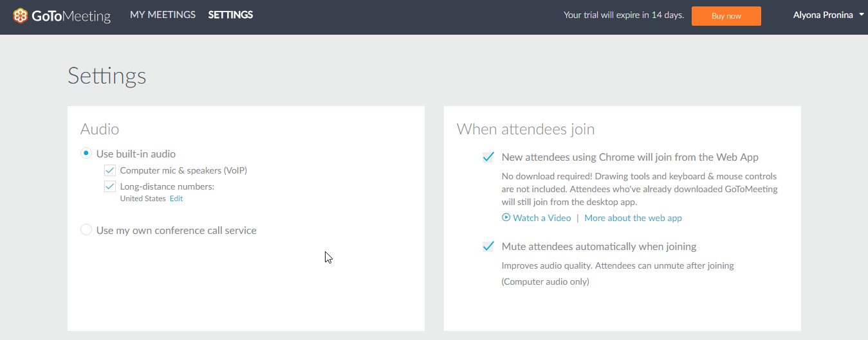Viewport: 868px width, 340px height.
Task: Select Use built-in audio radio button
Action: pyautogui.click(x=86, y=154)
